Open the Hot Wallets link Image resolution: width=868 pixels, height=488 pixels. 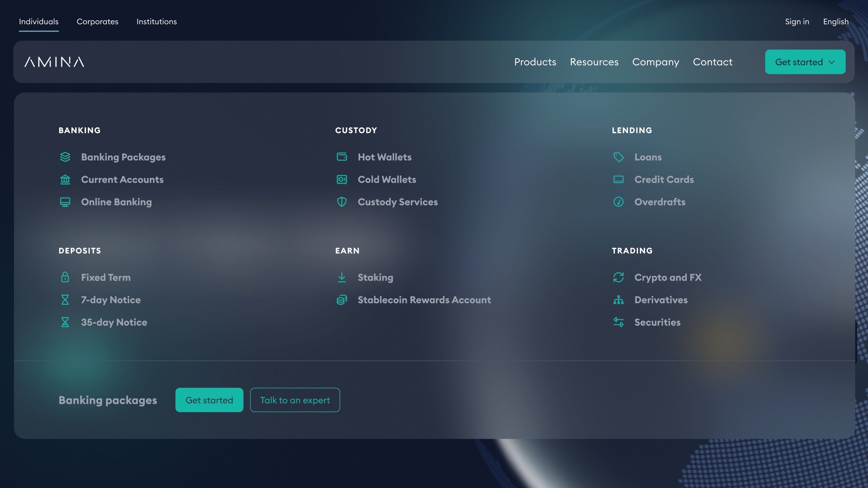coord(384,157)
